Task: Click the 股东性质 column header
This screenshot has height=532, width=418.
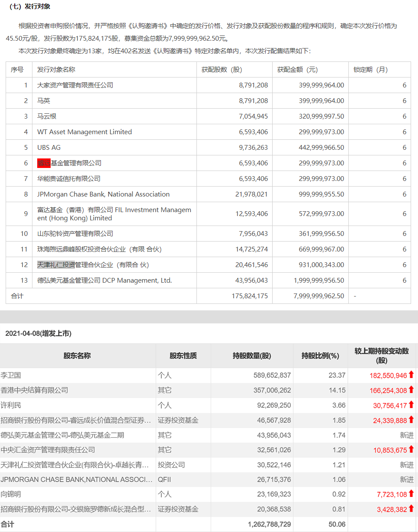Action: pyautogui.click(x=183, y=356)
